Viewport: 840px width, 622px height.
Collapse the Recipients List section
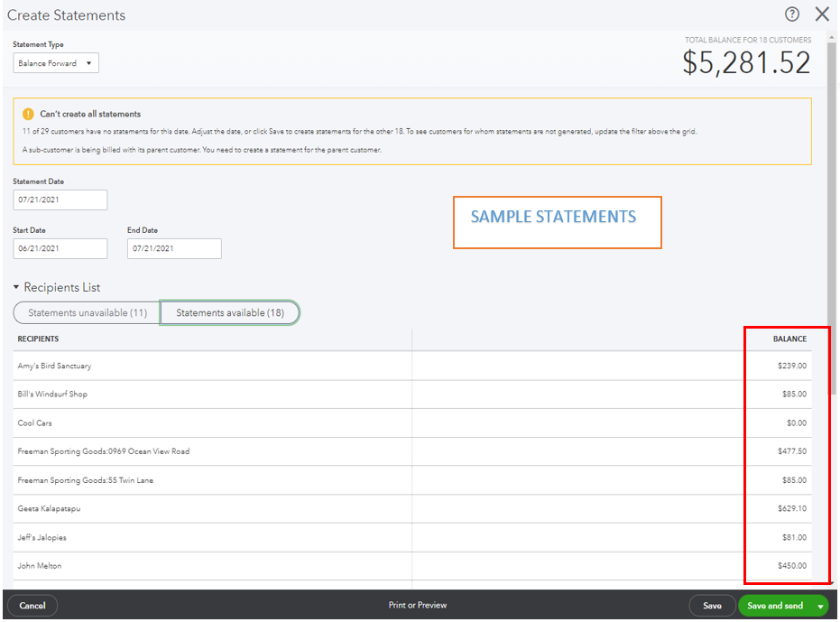[16, 287]
